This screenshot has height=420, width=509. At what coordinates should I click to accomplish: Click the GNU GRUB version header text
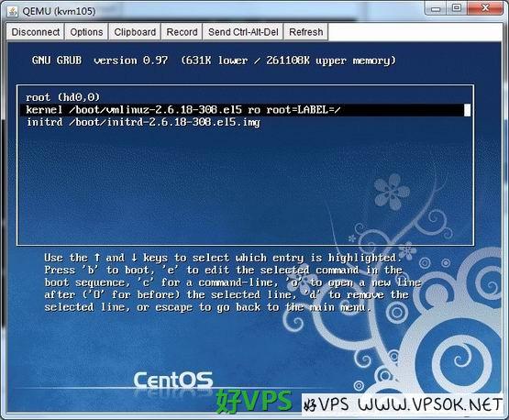pos(214,61)
